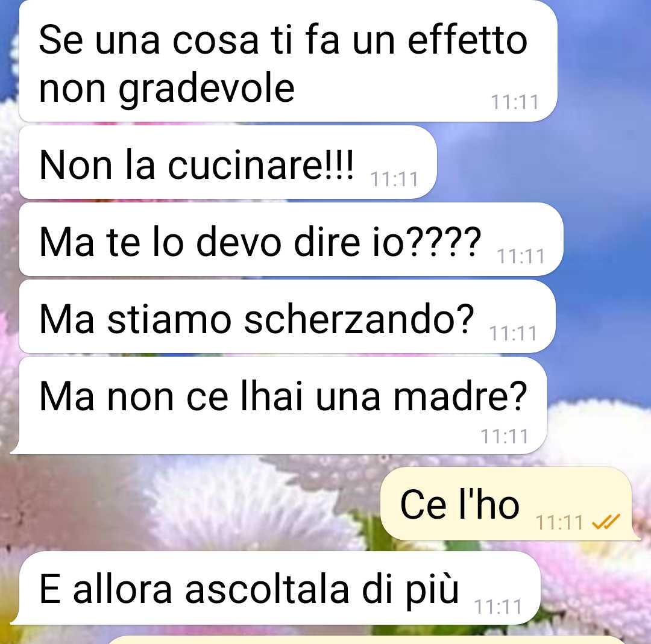Tap the 11:11 timestamp on "Ce l'ho"

click(559, 522)
